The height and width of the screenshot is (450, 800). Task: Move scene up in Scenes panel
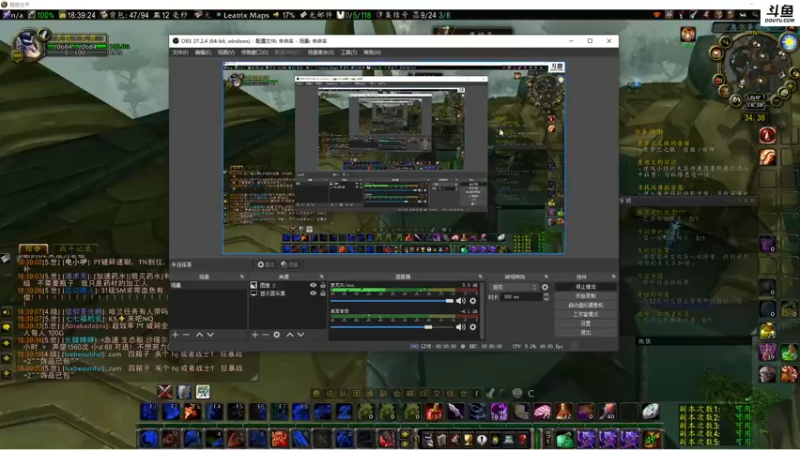tap(199, 335)
